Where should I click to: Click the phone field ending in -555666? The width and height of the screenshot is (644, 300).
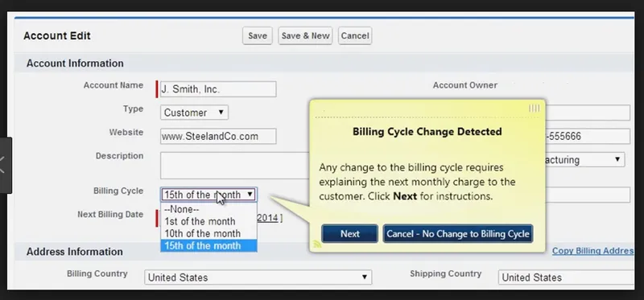[588, 136]
